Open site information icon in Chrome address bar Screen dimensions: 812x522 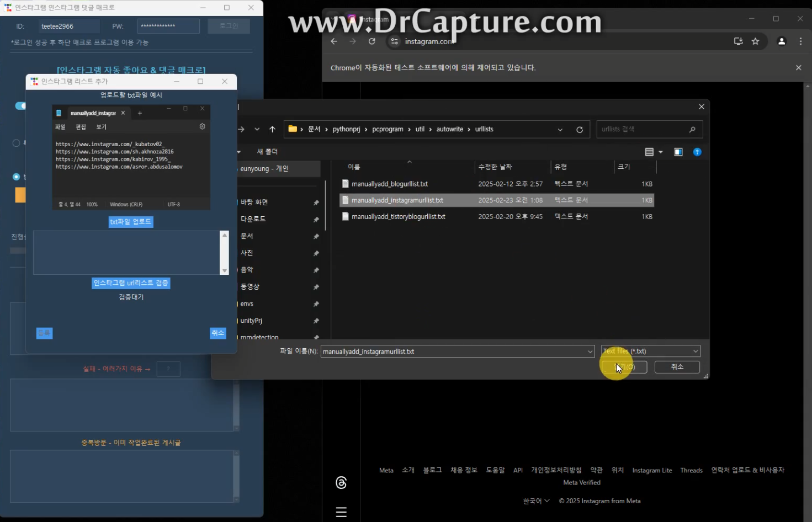394,41
